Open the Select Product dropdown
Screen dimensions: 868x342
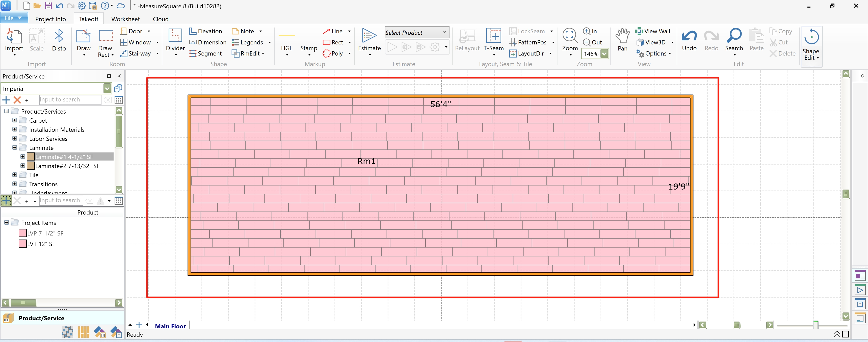(x=444, y=32)
